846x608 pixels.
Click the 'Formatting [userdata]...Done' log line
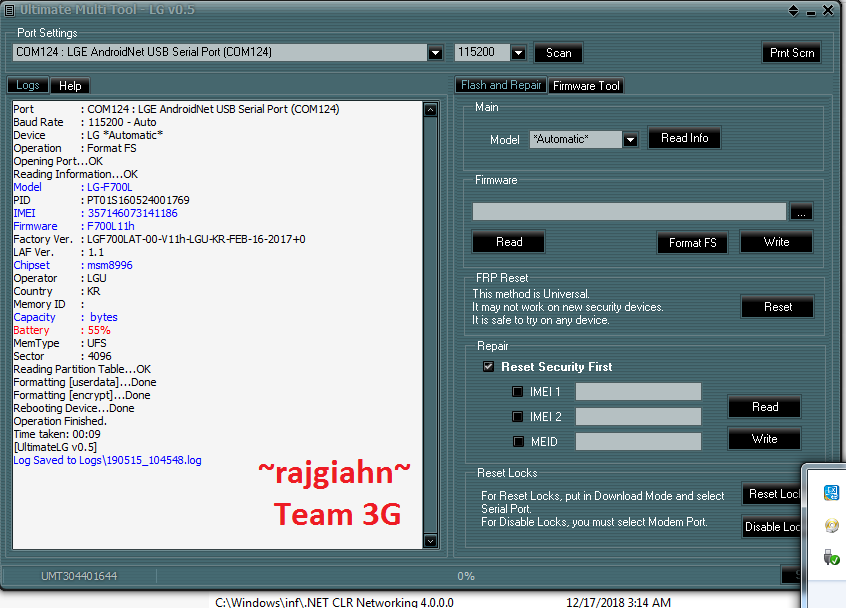tap(85, 382)
